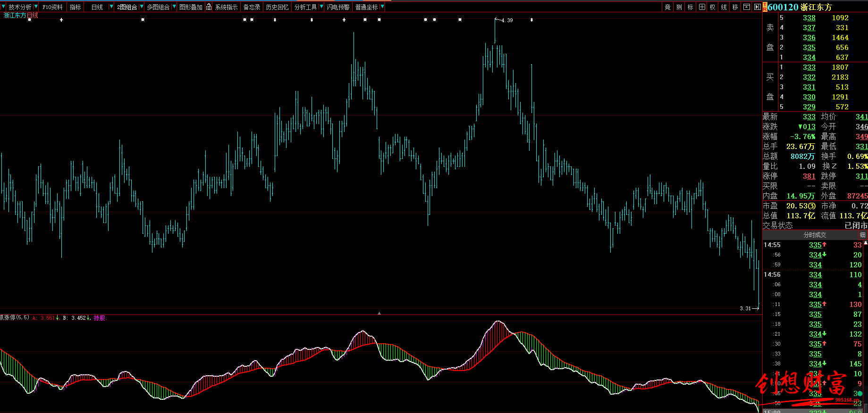This screenshot has height=413, width=868.
Task: Select 2图组合 layout
Action: click(127, 7)
